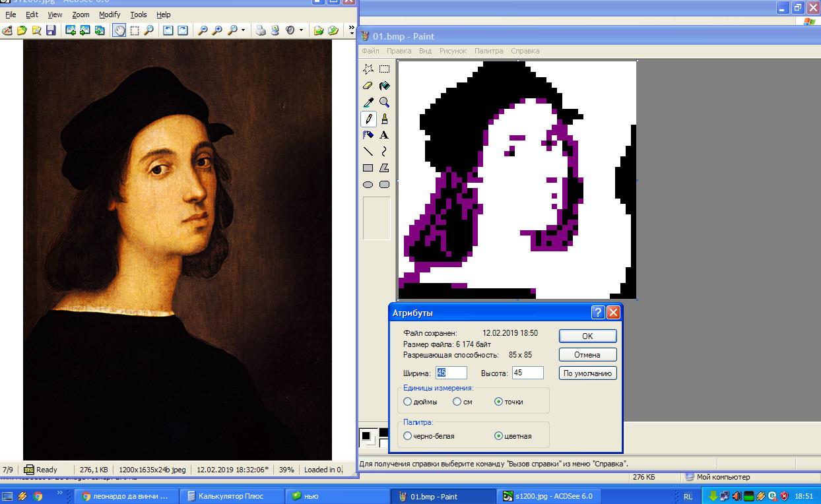This screenshot has width=821, height=504.
Task: Select the Rotate clockwise icon in ACDSee
Action: click(x=183, y=30)
